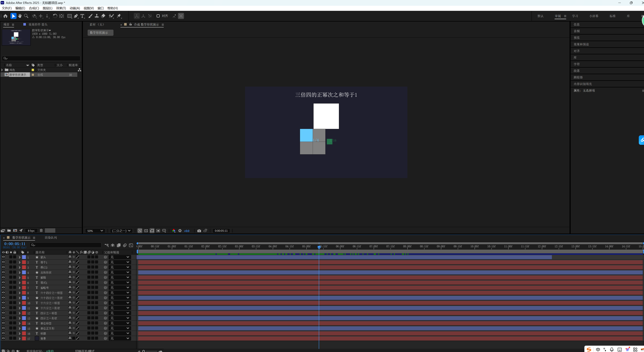
Task: Toggle the transparency grid icon
Action: point(146,231)
